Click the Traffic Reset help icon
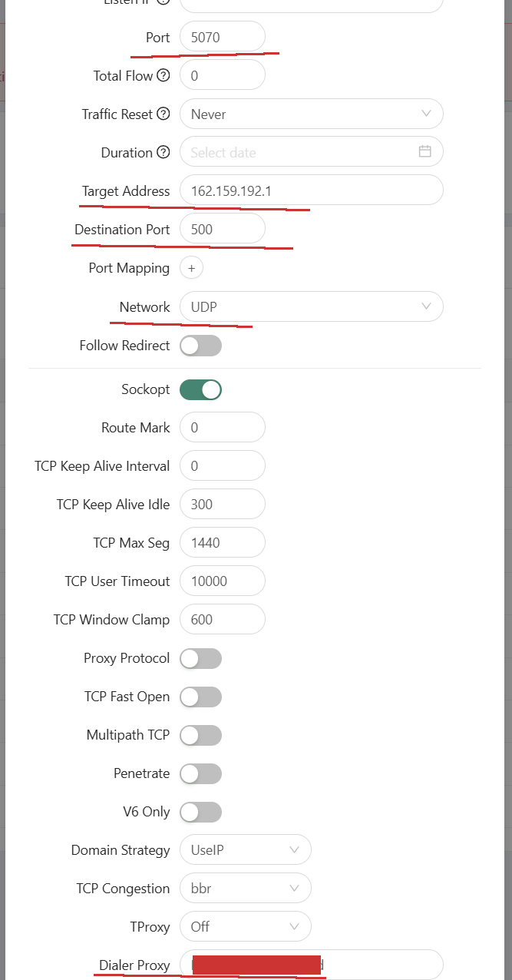 coord(164,114)
